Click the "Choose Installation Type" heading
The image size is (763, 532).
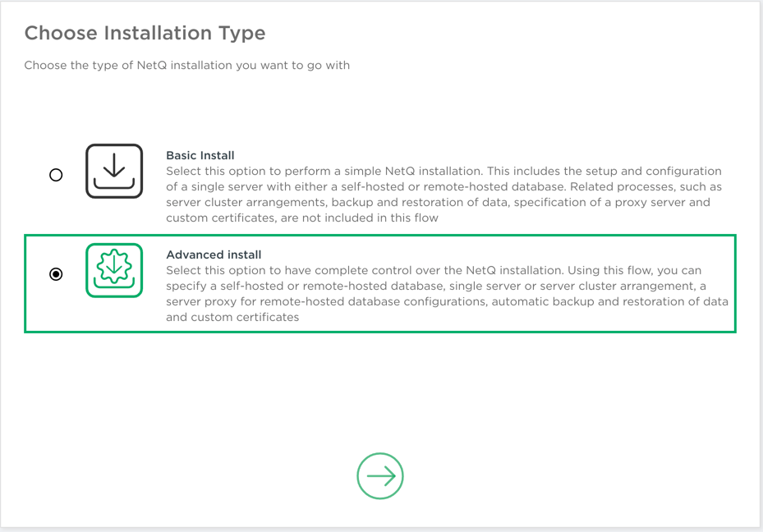[145, 34]
